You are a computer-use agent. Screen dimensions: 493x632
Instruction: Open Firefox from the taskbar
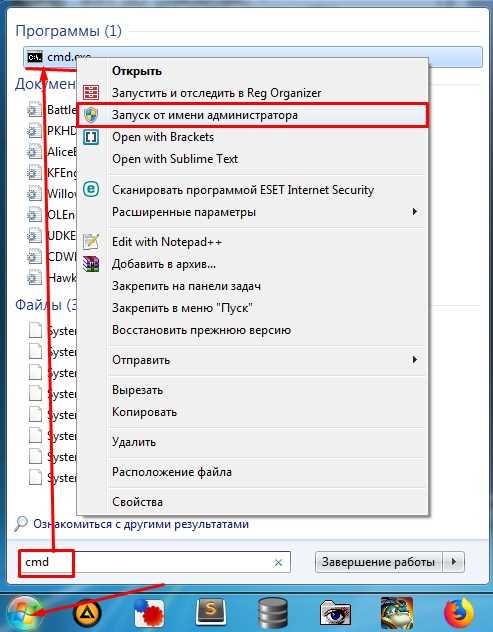[x=459, y=614]
